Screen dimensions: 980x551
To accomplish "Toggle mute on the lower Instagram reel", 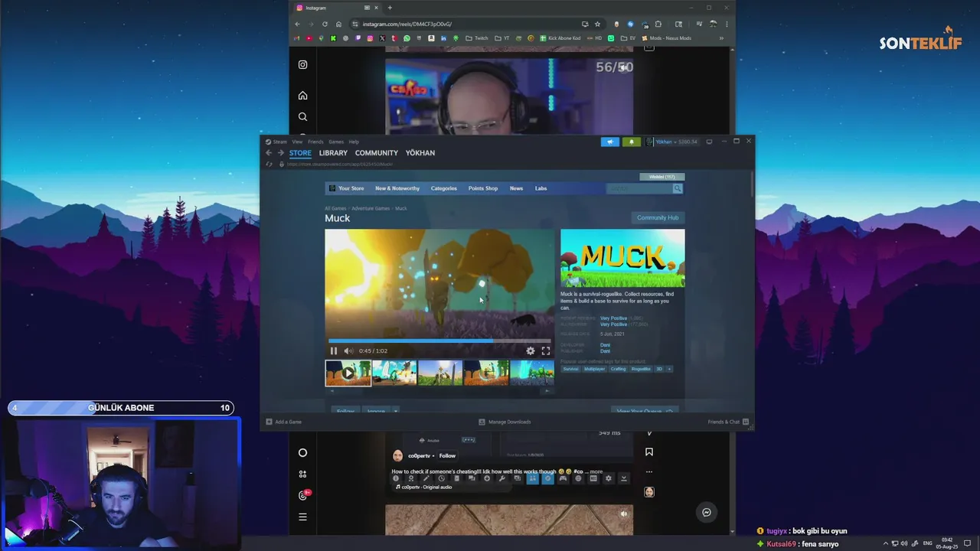I will pyautogui.click(x=623, y=514).
